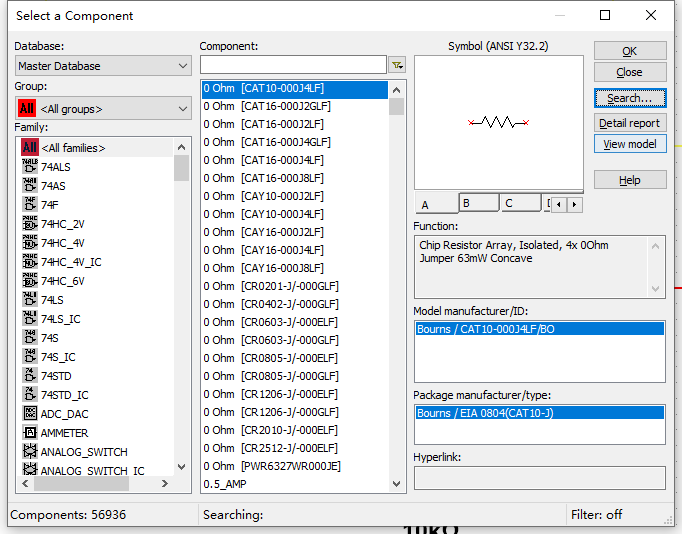Switch to symbol tab B
Image resolution: width=682 pixels, height=534 pixels.
click(x=478, y=203)
